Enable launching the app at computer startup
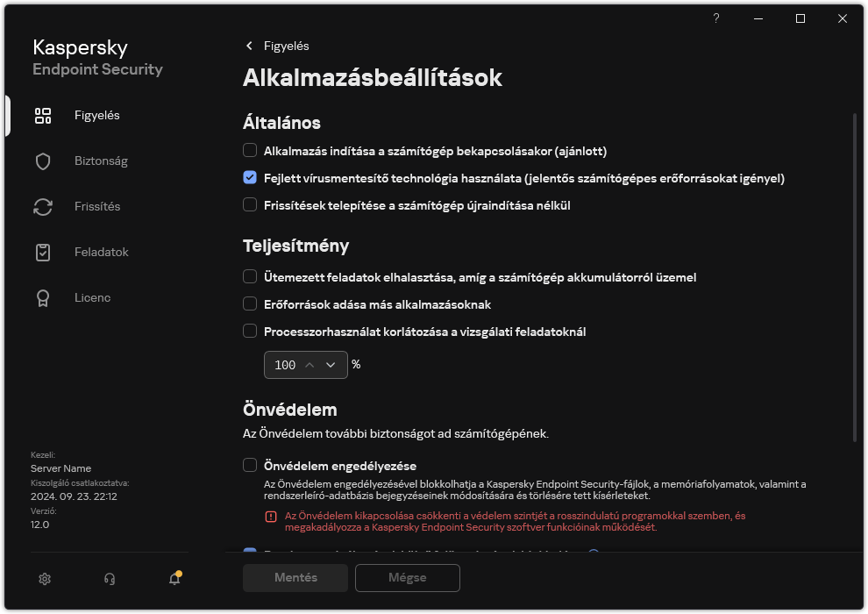868x614 pixels. 250,151
